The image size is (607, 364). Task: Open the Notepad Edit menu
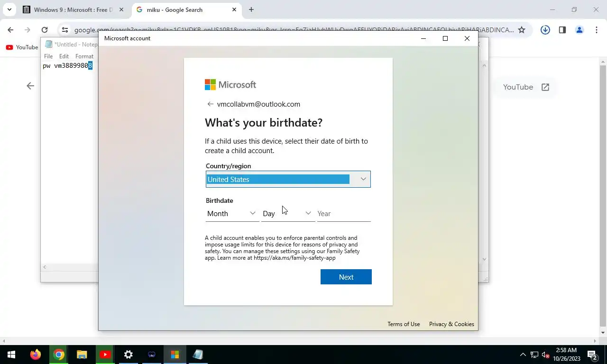[x=64, y=56]
